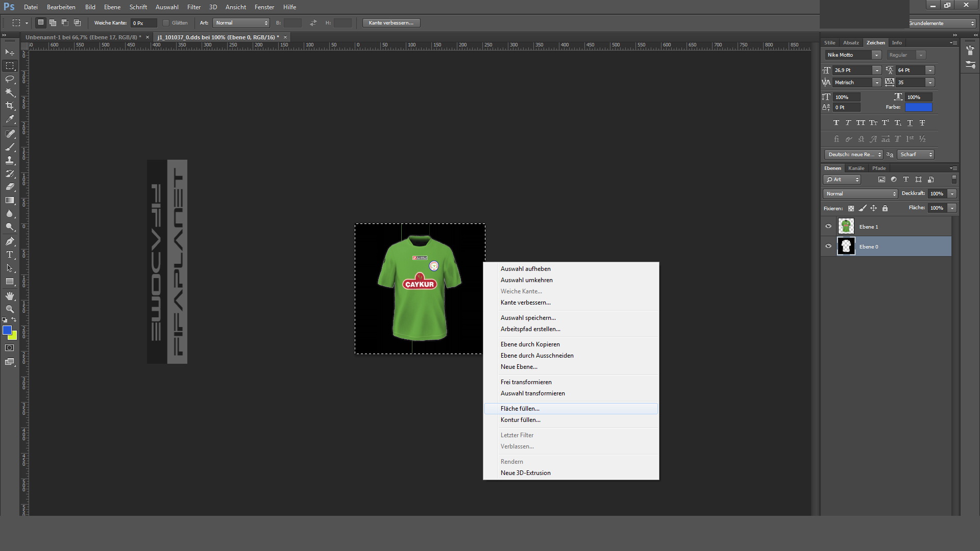The width and height of the screenshot is (980, 551).
Task: Open the leading dropdown 64 Pt
Action: point(930,70)
